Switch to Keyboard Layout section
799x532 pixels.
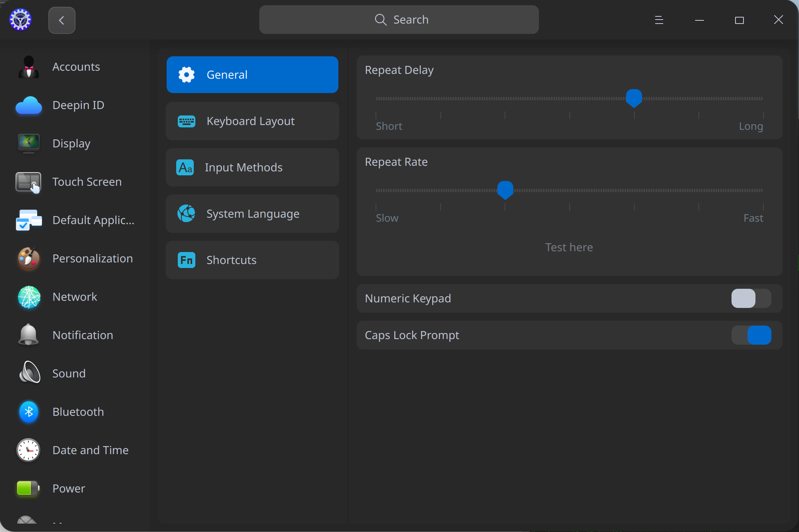252,121
